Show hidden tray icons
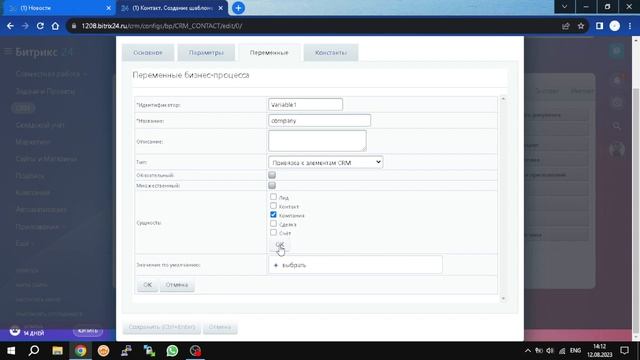 point(528,351)
